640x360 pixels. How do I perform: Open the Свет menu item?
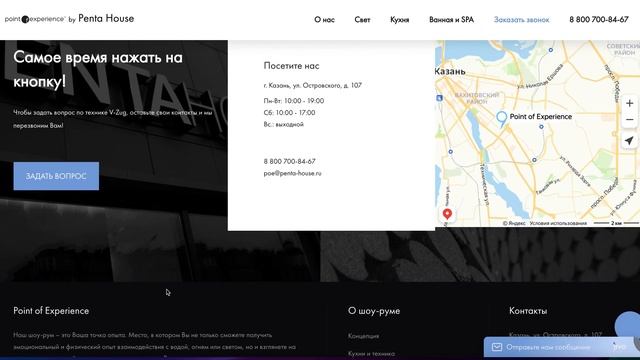coord(362,20)
